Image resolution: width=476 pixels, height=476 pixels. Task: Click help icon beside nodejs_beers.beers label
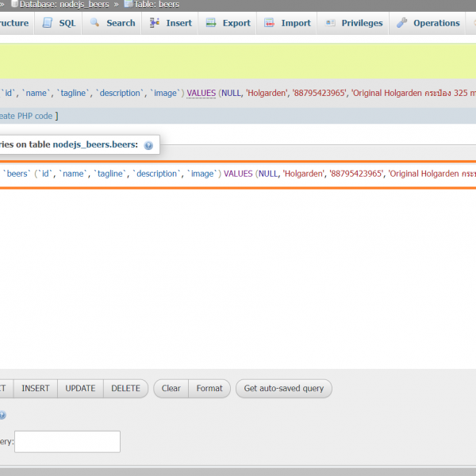148,146
